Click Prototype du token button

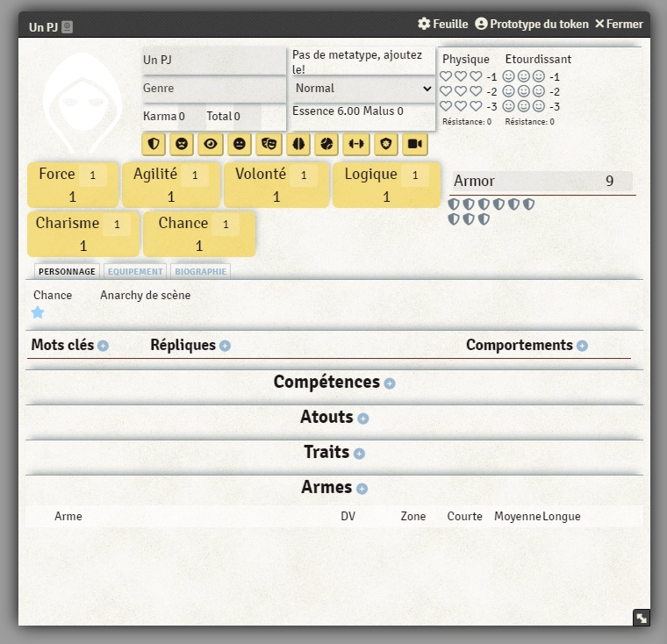(531, 24)
